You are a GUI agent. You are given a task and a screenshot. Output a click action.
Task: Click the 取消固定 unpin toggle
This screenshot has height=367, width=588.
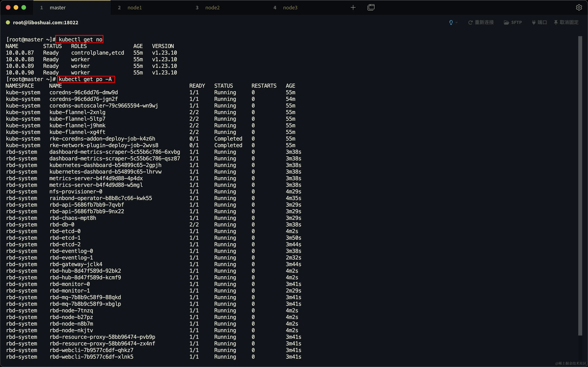pyautogui.click(x=566, y=23)
